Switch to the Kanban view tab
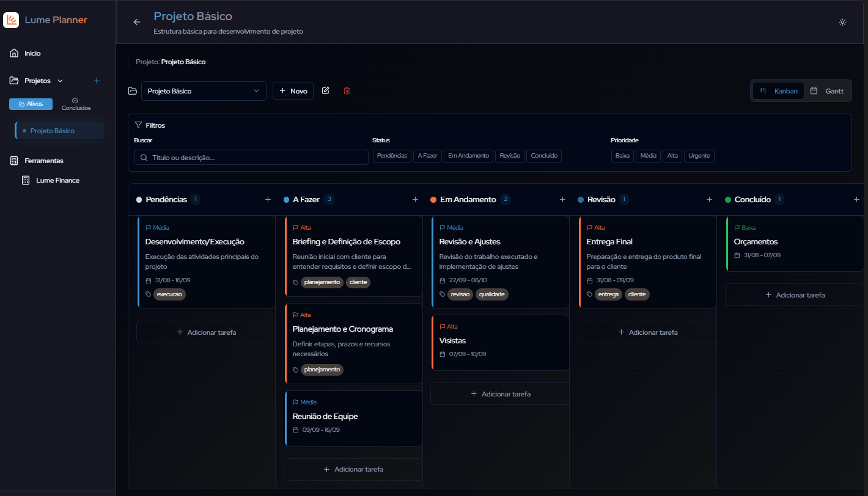 [778, 91]
